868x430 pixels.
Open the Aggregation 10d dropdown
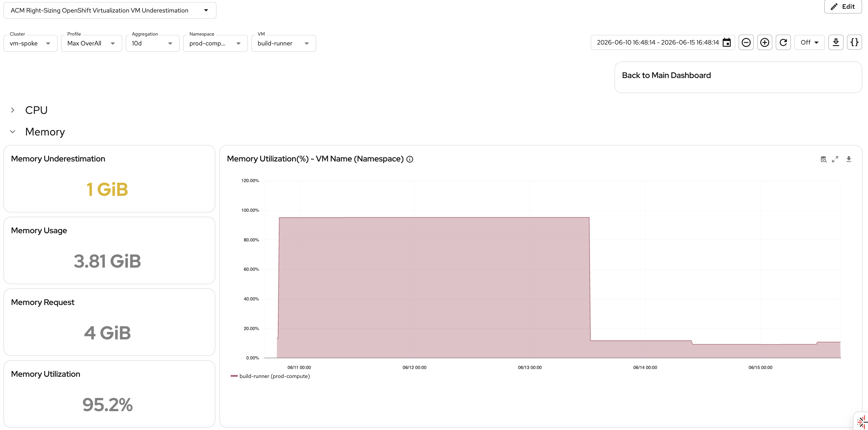point(152,43)
